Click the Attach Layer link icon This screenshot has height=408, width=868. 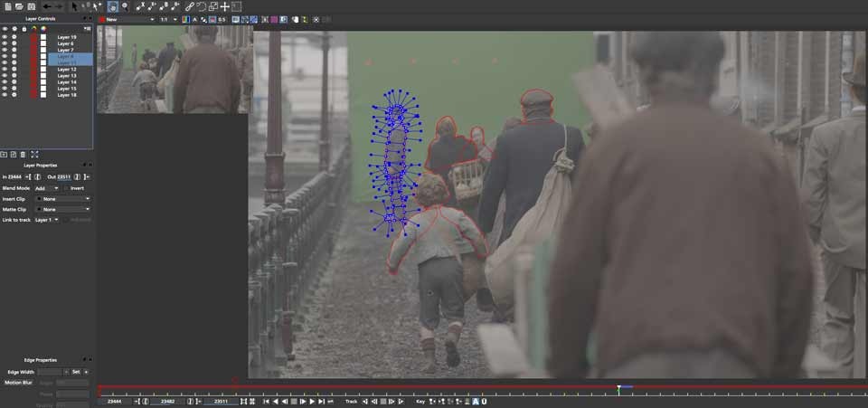point(189,6)
